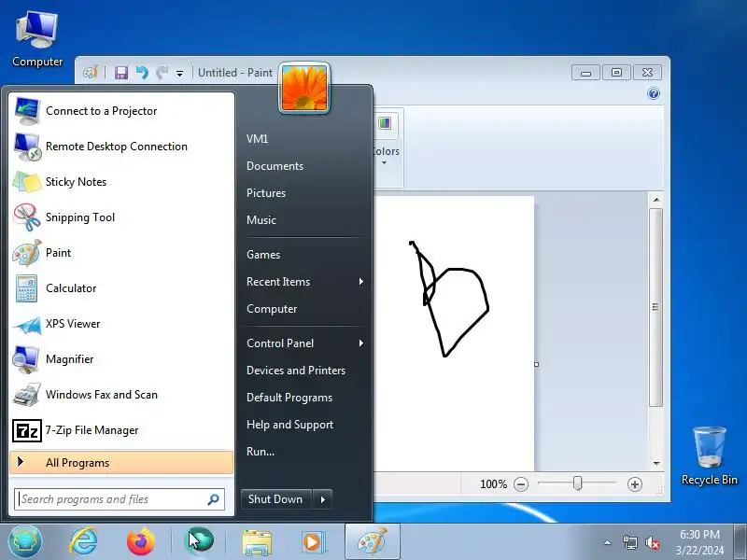Open the Run... dialog
Image resolution: width=747 pixels, height=560 pixels.
(261, 452)
